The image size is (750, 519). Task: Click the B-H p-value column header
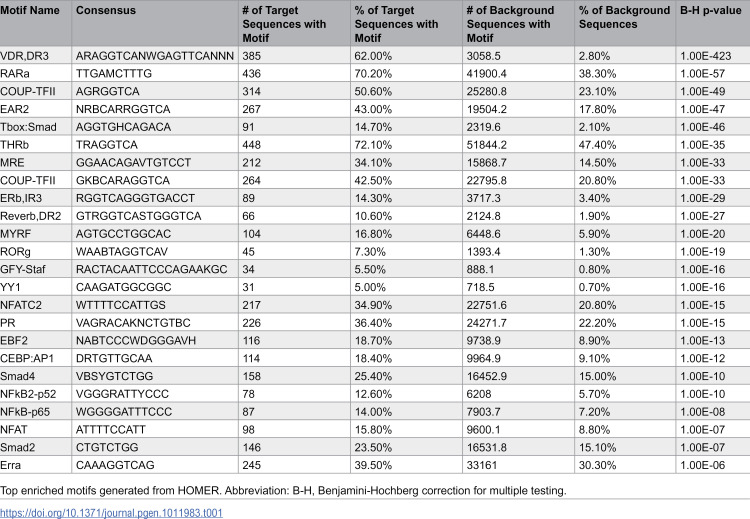[x=713, y=23]
